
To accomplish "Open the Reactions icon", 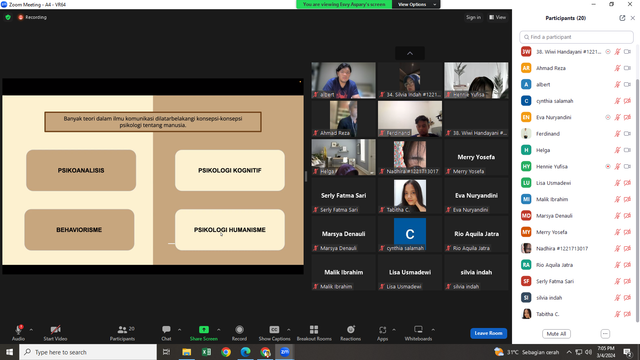I will (x=351, y=329).
